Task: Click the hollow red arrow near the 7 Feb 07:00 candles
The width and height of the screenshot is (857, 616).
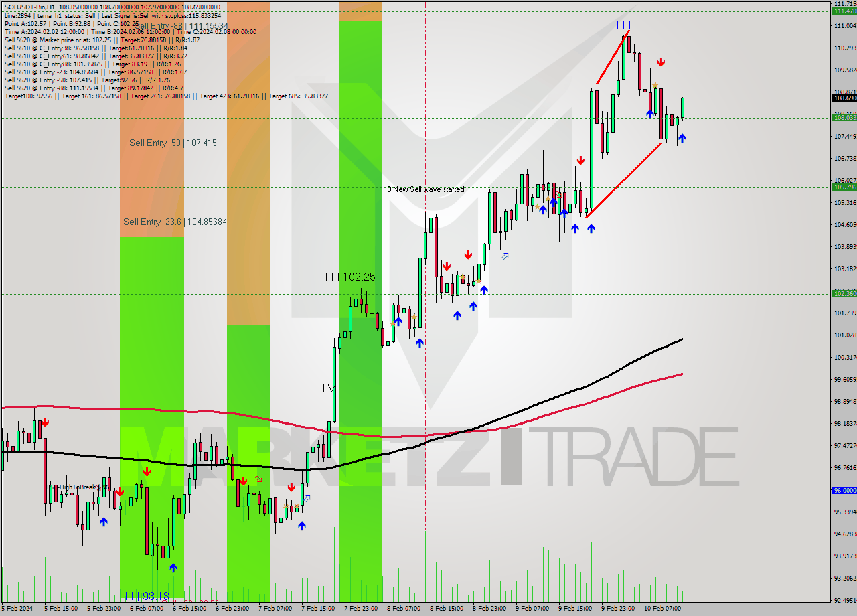Action: point(258,479)
